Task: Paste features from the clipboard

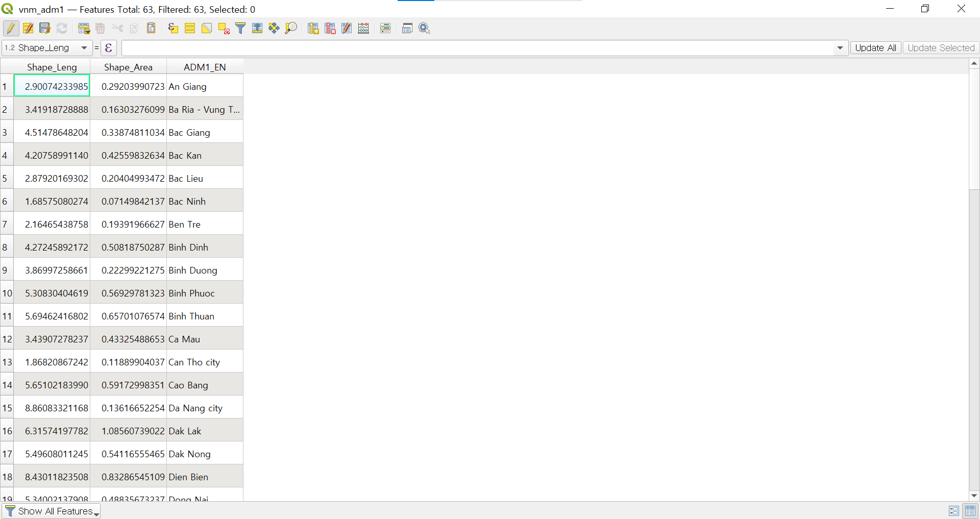Action: [151, 29]
